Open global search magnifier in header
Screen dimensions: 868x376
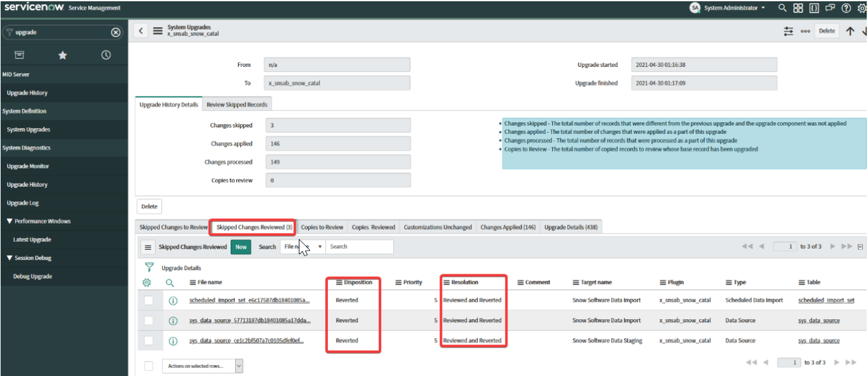click(x=782, y=8)
